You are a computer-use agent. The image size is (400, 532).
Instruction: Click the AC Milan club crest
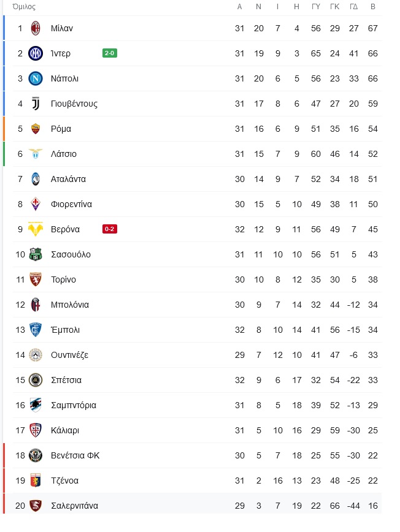pyautogui.click(x=36, y=28)
